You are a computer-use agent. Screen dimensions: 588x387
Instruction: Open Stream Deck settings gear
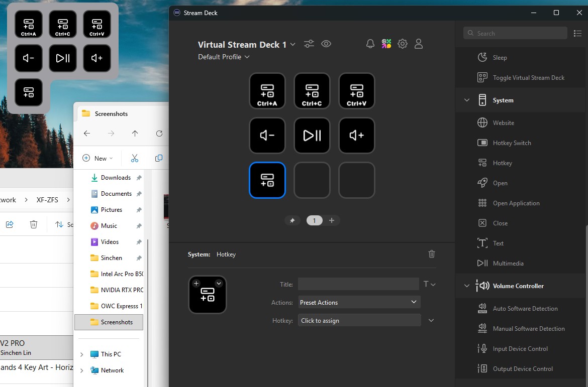click(402, 44)
